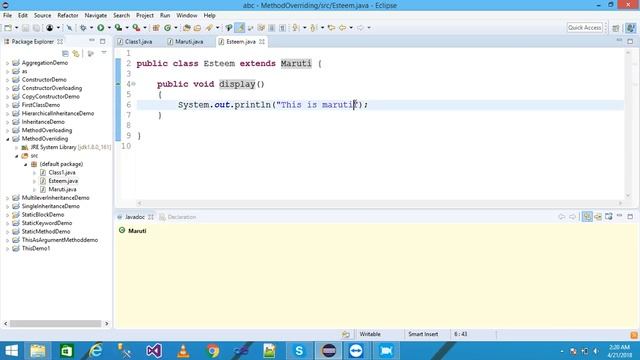The width and height of the screenshot is (640, 360).
Task: Click the Search flashlight toolbar icon
Action: point(209,28)
